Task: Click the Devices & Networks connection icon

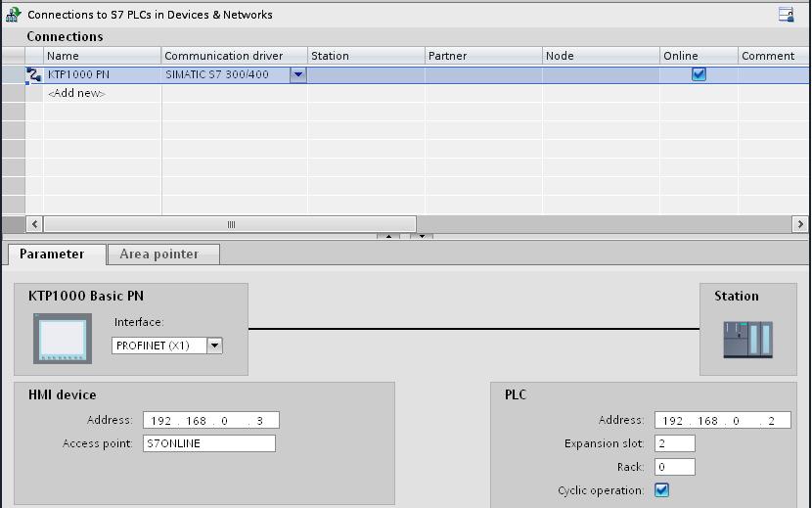Action: 13,14
